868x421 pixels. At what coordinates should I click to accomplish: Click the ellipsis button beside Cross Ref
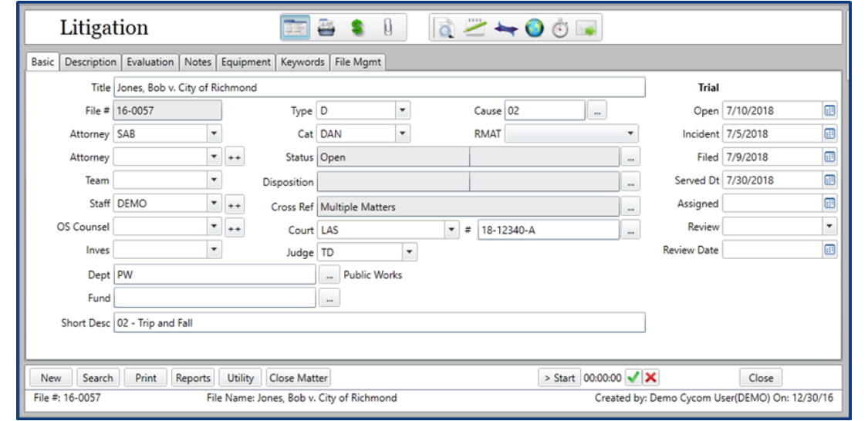coord(630,207)
